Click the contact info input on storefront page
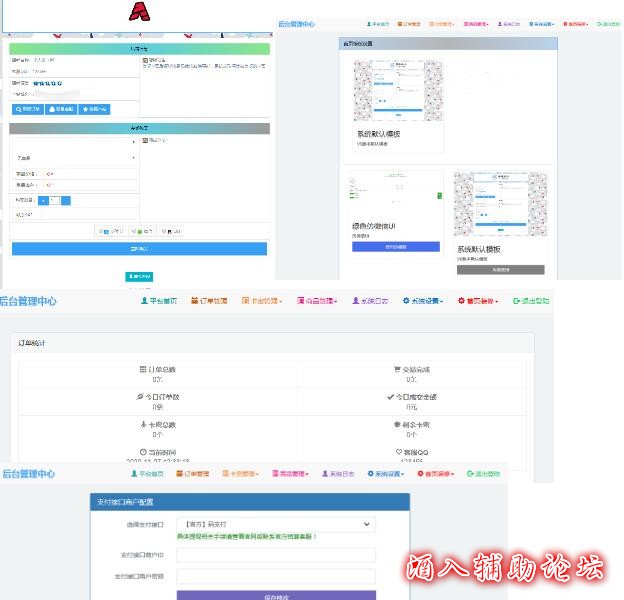The width and height of the screenshot is (624, 600). pos(88,214)
